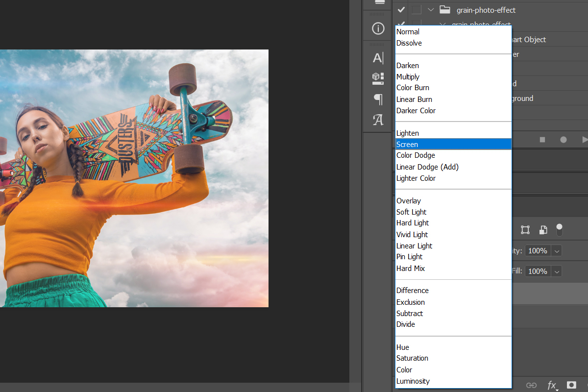This screenshot has height=392, width=588.
Task: Toggle the grain-photo-effect action set checkmark
Action: [x=401, y=10]
